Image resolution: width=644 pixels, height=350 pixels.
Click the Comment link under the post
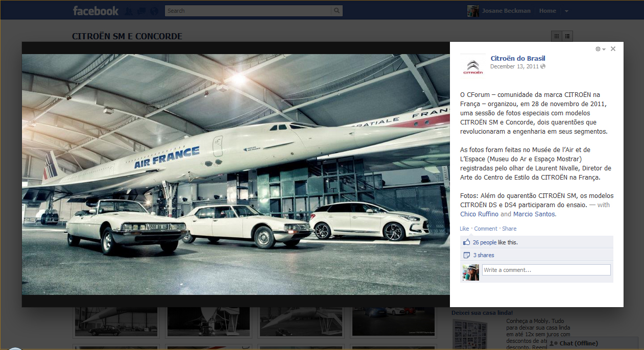[485, 229]
